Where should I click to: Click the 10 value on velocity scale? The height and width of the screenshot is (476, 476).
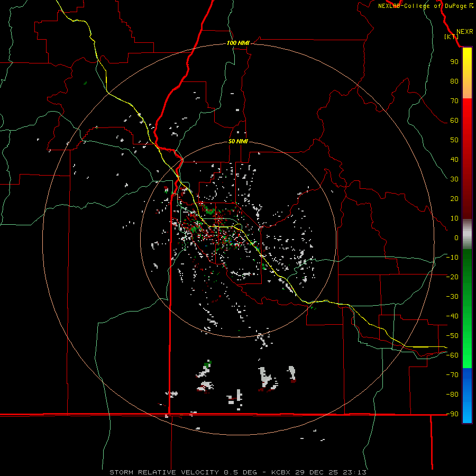point(454,218)
